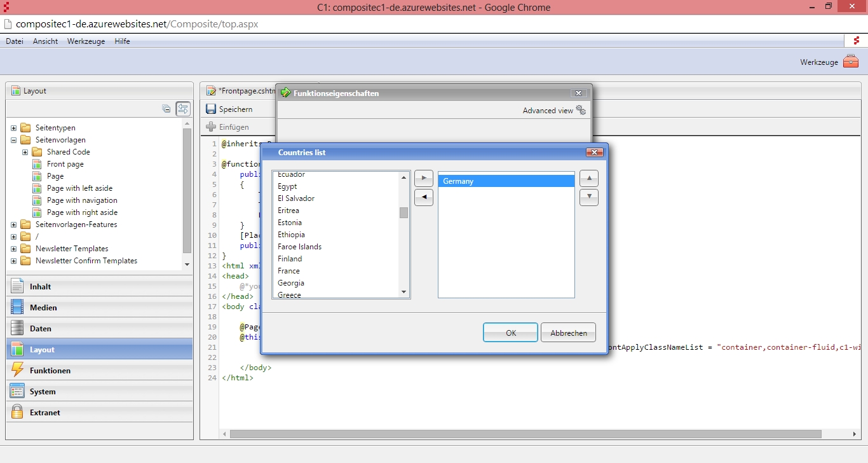Expand the Newsletter Templates folder
This screenshot has height=463, width=868.
coord(13,249)
